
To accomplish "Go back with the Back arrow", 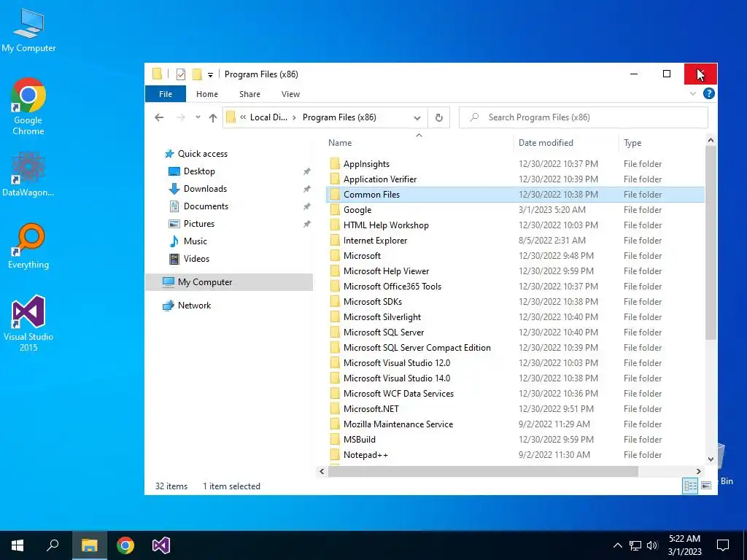I will pos(159,117).
